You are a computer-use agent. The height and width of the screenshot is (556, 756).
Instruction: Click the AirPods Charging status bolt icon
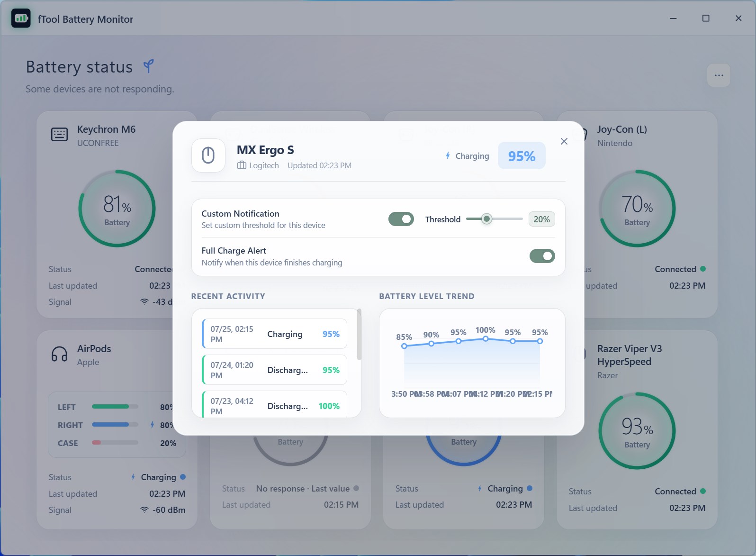(x=133, y=477)
